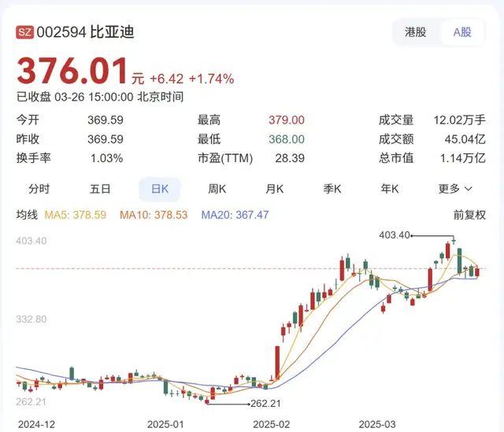Viewport: 504px width, 432px height.
Task: Click the MA5: 378.59 indicator
Action: (x=76, y=215)
